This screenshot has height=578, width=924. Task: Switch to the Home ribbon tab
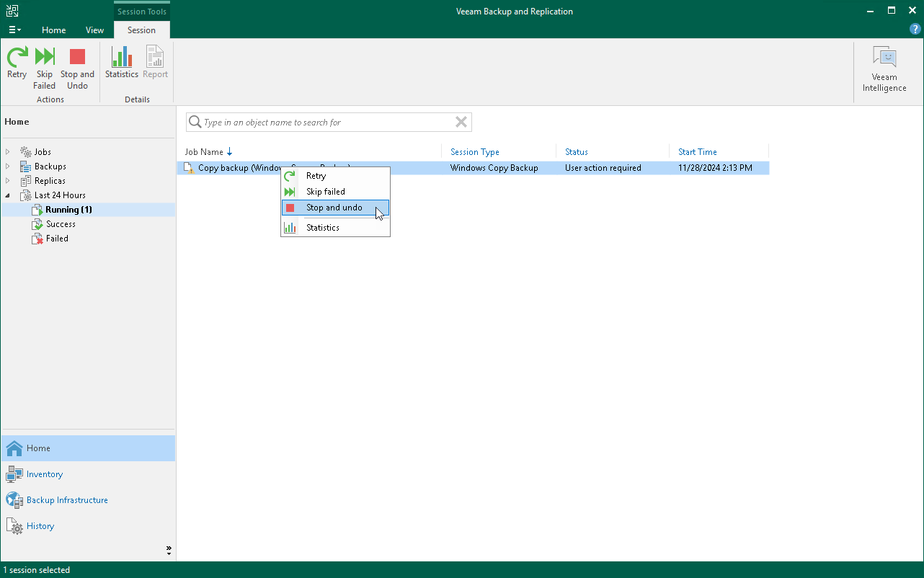54,30
